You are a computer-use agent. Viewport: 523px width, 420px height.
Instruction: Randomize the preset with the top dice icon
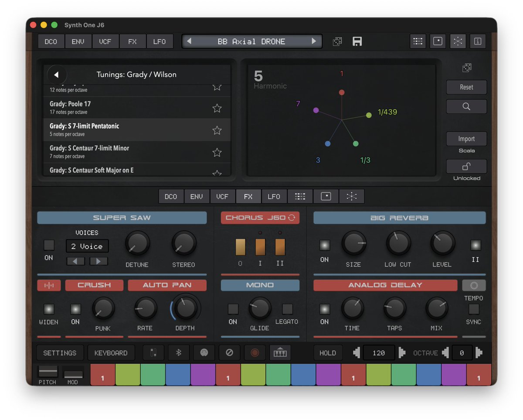point(337,41)
